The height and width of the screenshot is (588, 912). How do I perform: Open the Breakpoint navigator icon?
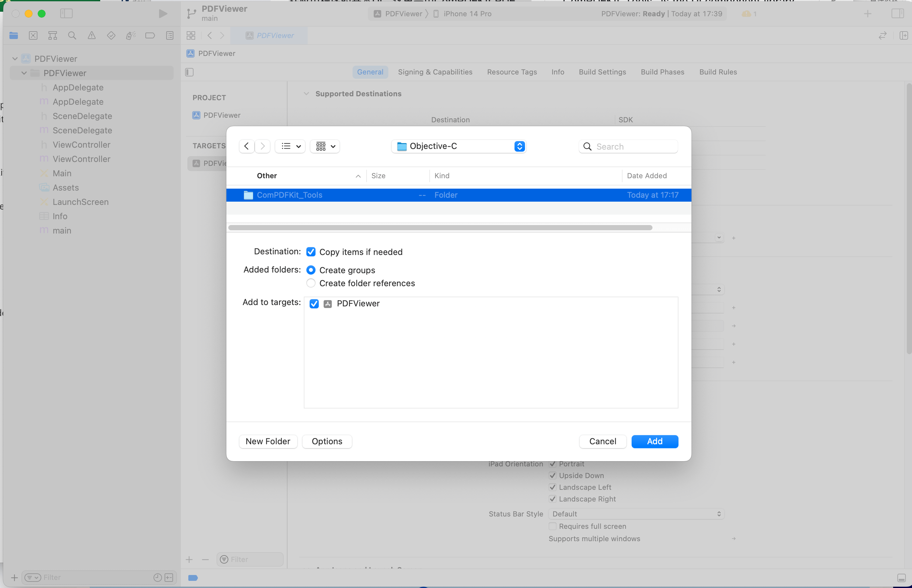click(150, 35)
